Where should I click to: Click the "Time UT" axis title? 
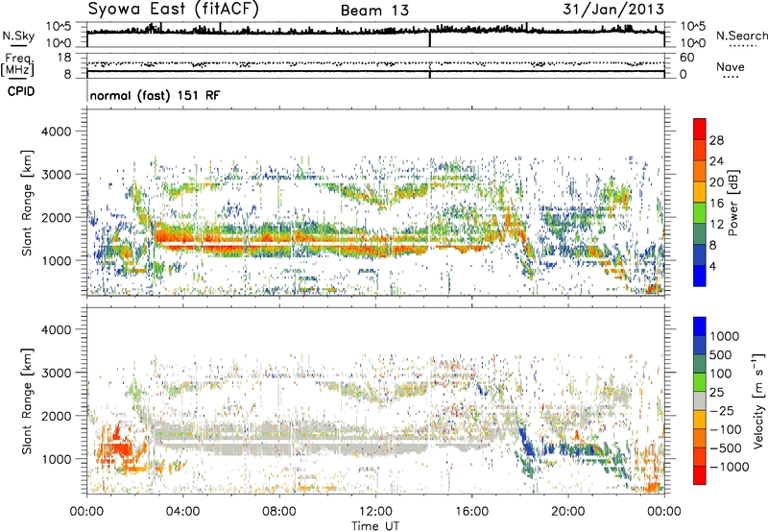pos(375,526)
